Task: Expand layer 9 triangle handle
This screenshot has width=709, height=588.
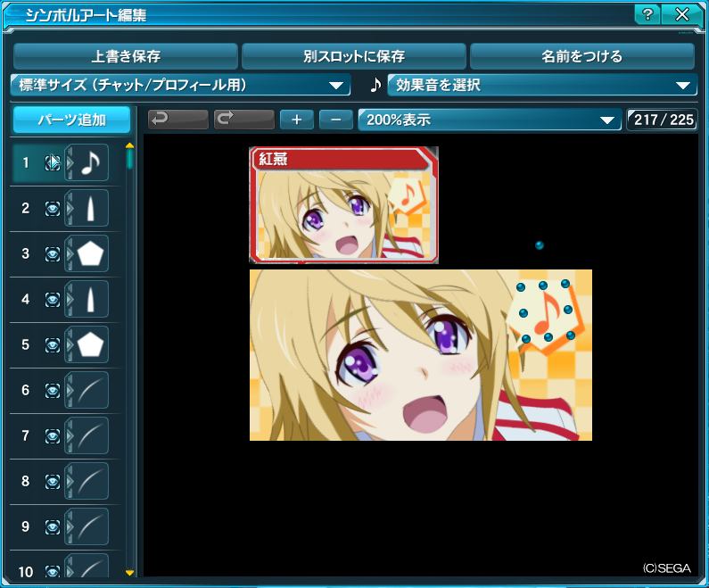Action: [70, 526]
